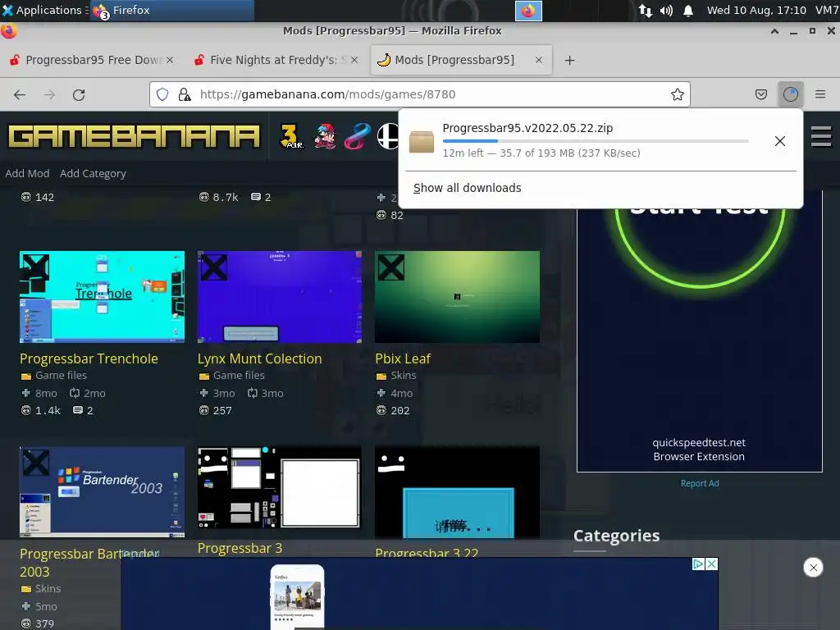Click the Add Category link
Screen dimensions: 840x630
tap(93, 174)
